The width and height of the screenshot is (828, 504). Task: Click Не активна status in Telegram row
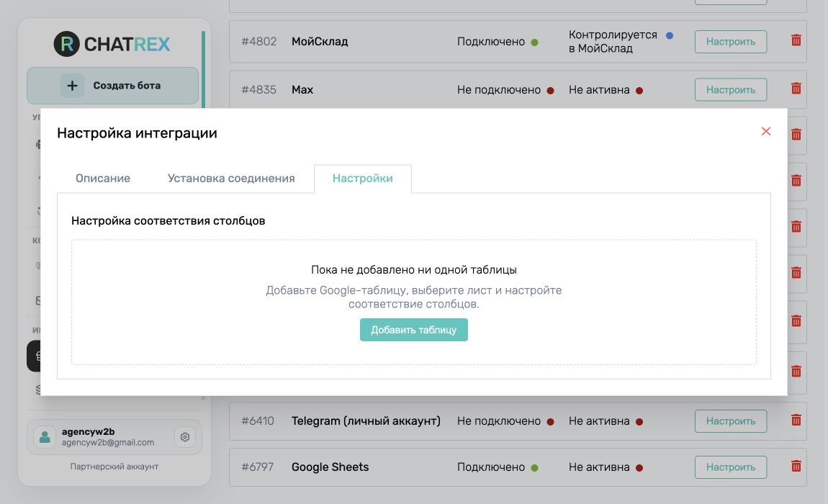[x=599, y=421]
